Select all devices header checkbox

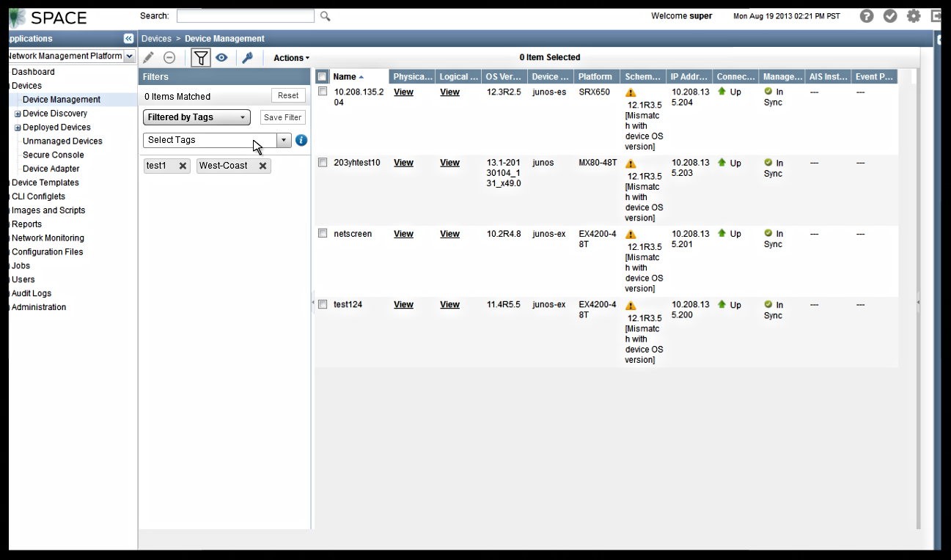click(323, 77)
